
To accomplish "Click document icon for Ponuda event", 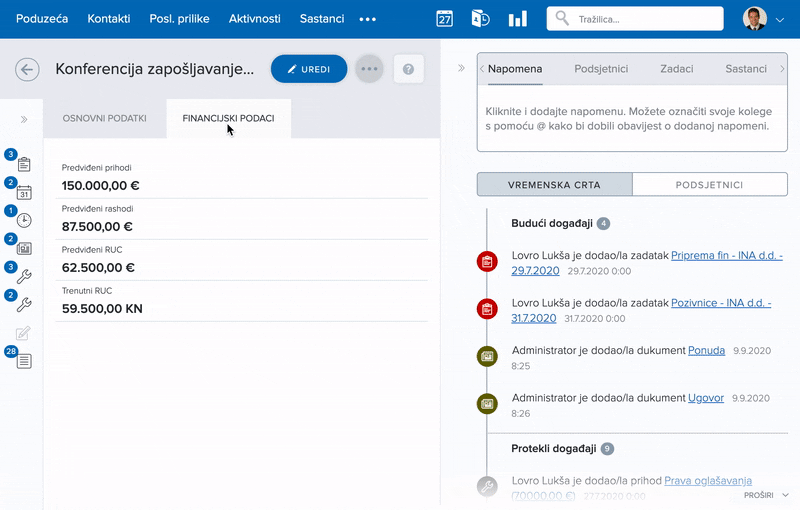I will click(x=487, y=356).
